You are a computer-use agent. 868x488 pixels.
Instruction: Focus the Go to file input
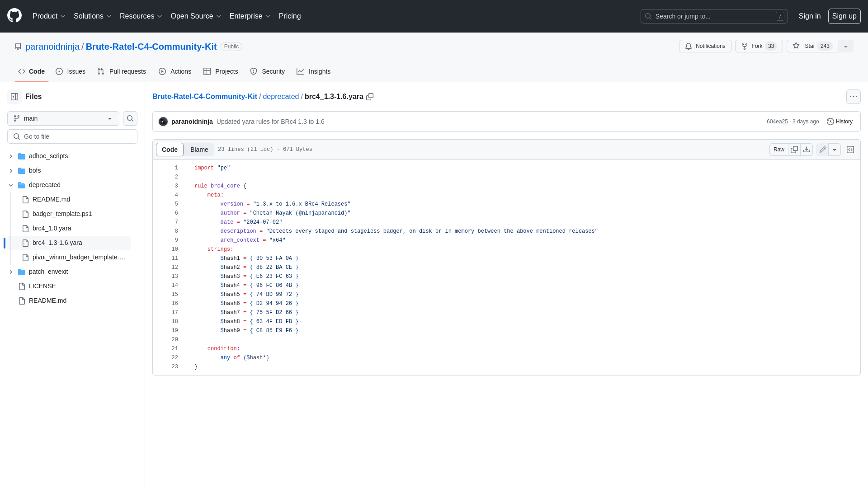72,136
